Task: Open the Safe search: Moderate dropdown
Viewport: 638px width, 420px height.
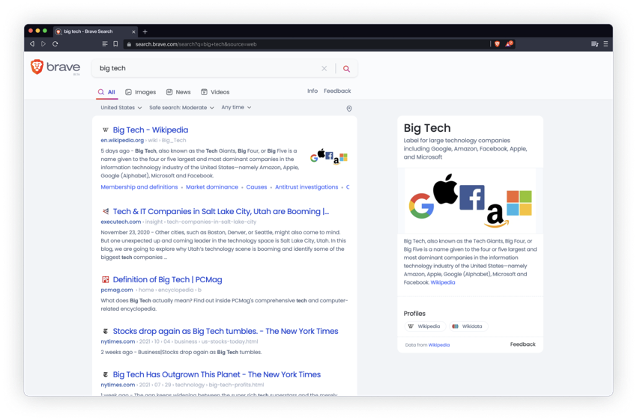Action: (181, 108)
